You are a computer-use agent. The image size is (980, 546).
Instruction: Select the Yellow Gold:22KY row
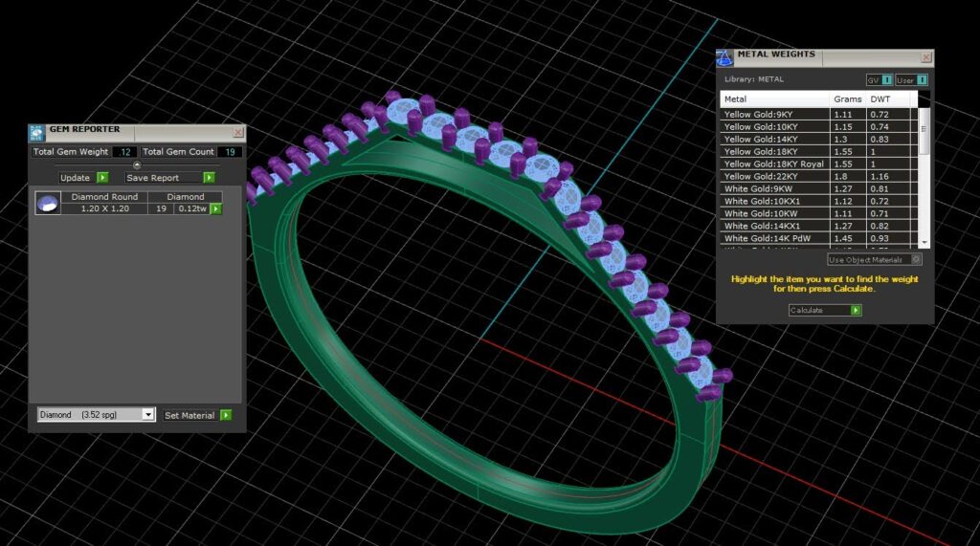pos(819,176)
